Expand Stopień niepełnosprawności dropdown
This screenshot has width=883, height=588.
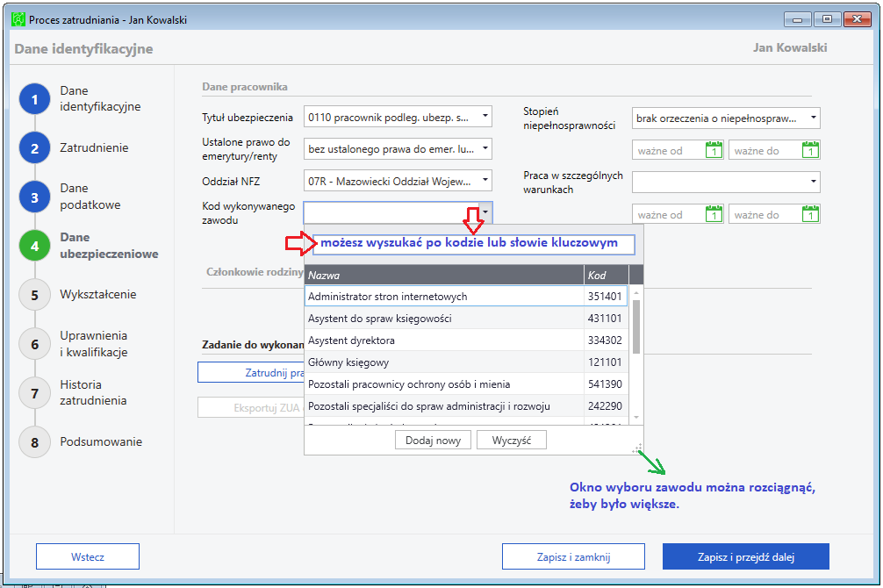pyautogui.click(x=813, y=118)
